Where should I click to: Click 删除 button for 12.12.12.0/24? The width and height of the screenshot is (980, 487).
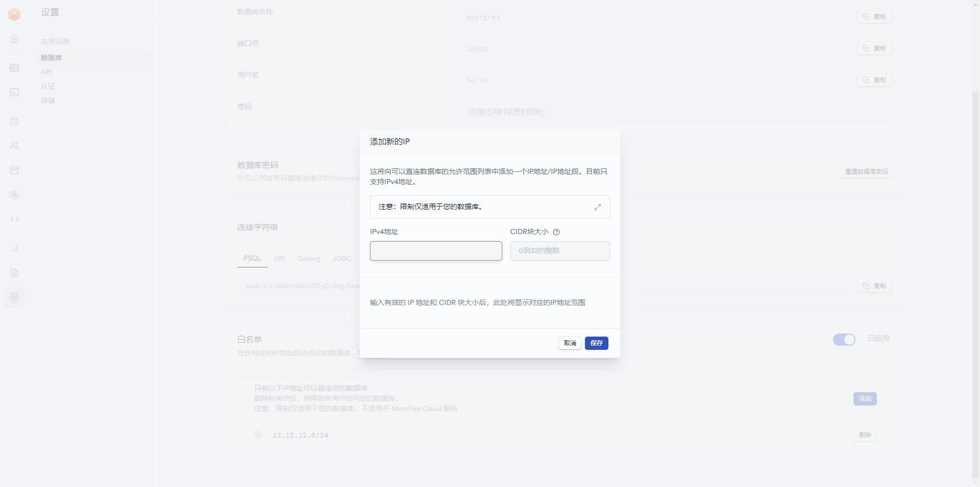click(x=865, y=435)
